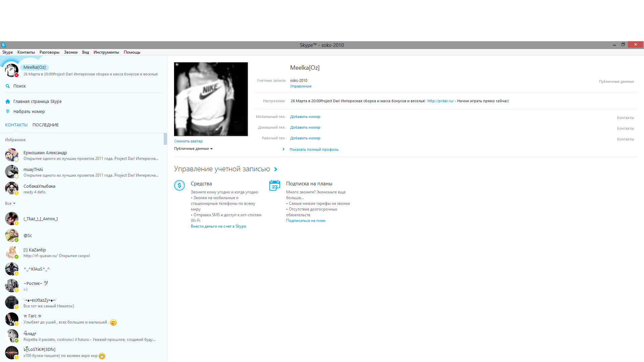This screenshot has width=644, height=362.
Task: Open the prdar.ru link in mood
Action: 440,101
